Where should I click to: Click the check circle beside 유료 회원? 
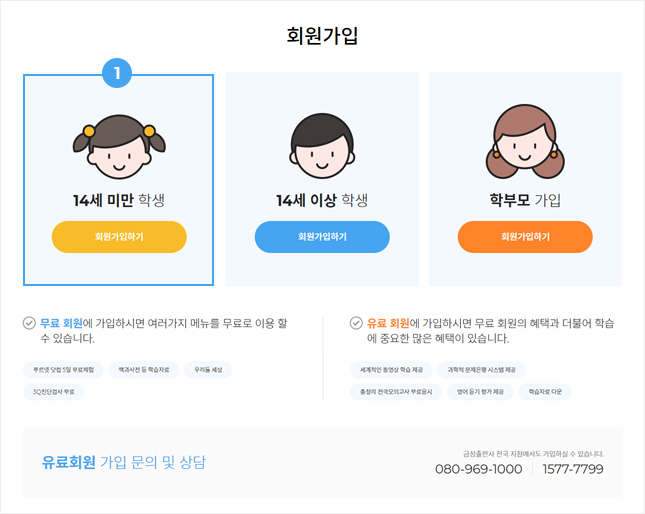(356, 323)
